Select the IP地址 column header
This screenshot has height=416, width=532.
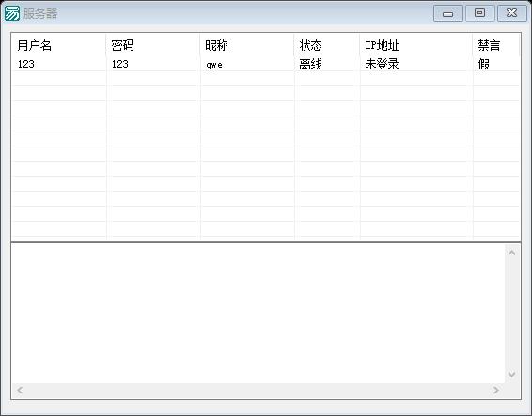point(416,45)
